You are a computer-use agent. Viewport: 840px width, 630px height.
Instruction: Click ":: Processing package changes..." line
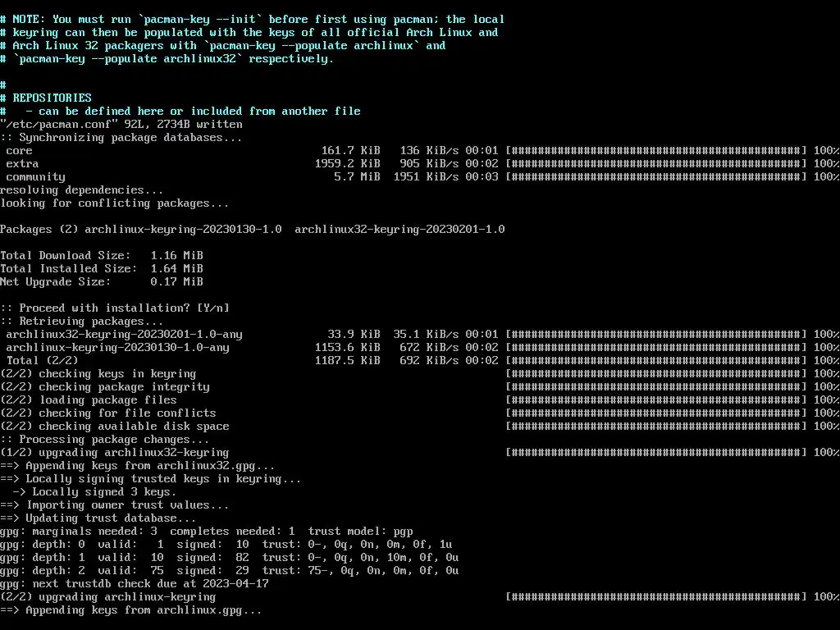tap(105, 440)
